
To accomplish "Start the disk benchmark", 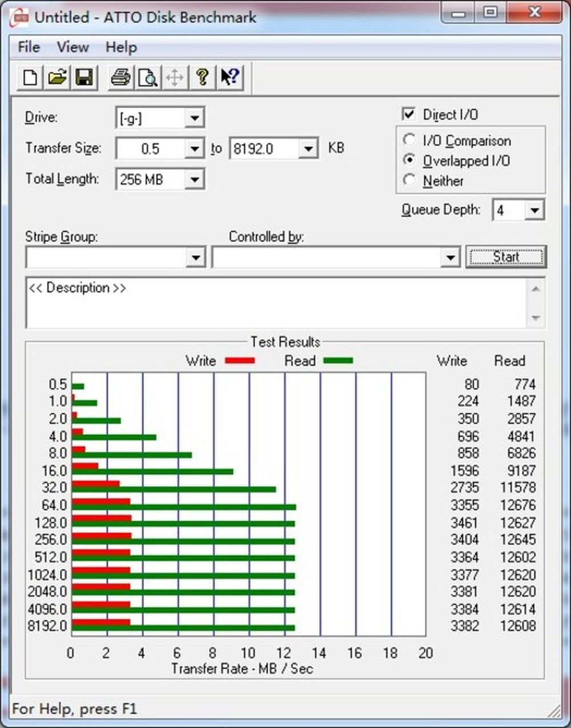I will tap(506, 257).
